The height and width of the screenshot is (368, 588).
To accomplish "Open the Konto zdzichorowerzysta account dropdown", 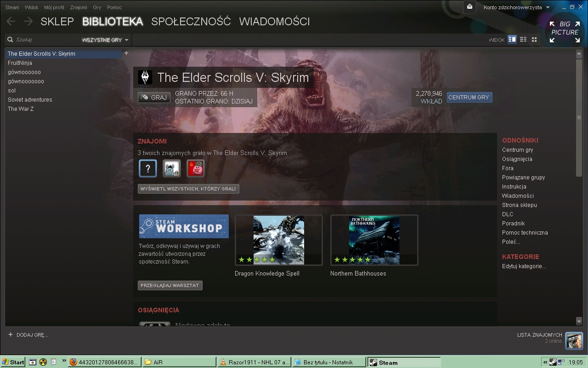I will [x=516, y=7].
